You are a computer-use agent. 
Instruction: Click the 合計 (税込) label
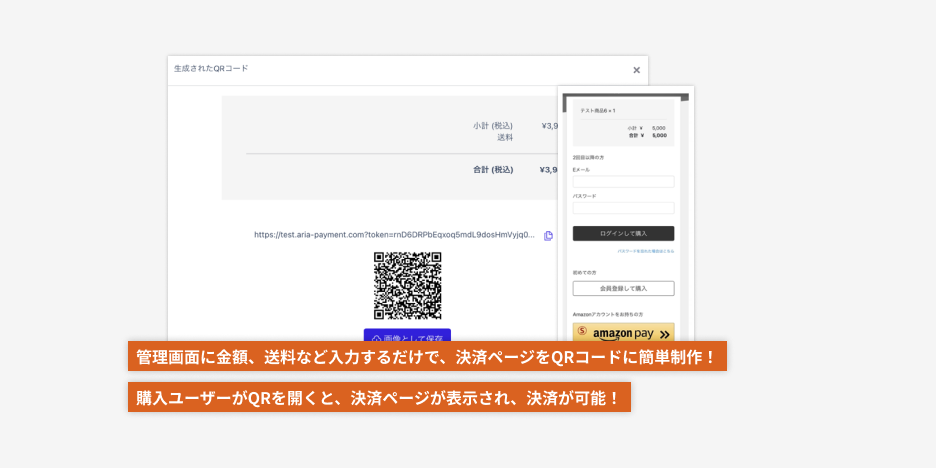[492, 170]
